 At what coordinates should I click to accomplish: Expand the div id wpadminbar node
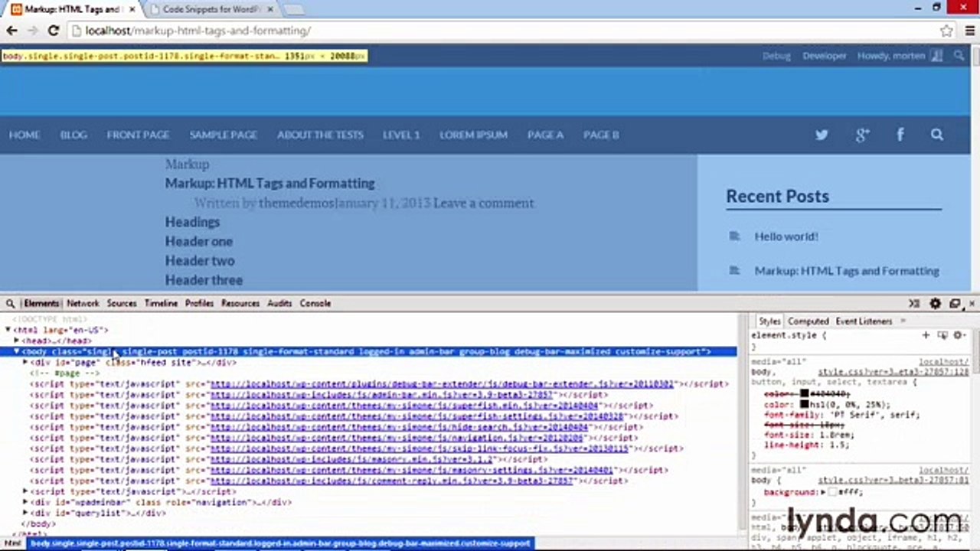point(25,502)
